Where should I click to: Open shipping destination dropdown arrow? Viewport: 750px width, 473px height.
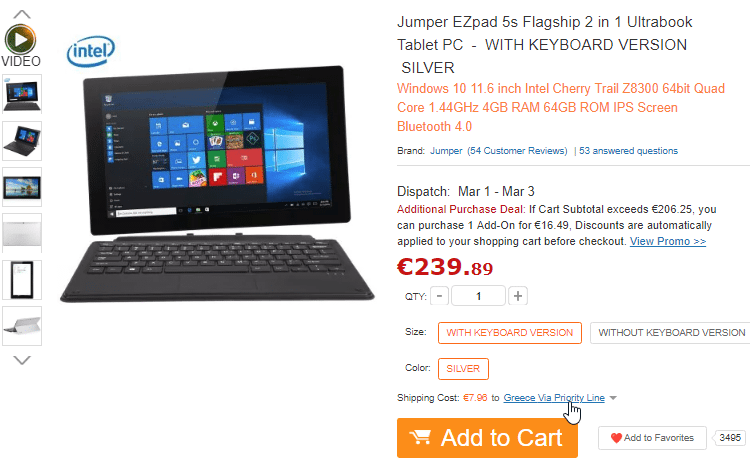[x=613, y=398]
